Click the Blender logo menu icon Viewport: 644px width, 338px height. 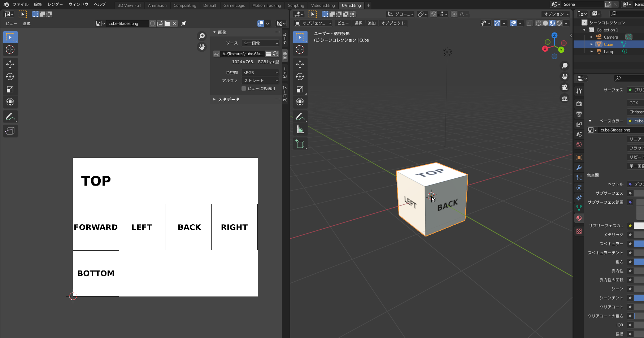6,4
